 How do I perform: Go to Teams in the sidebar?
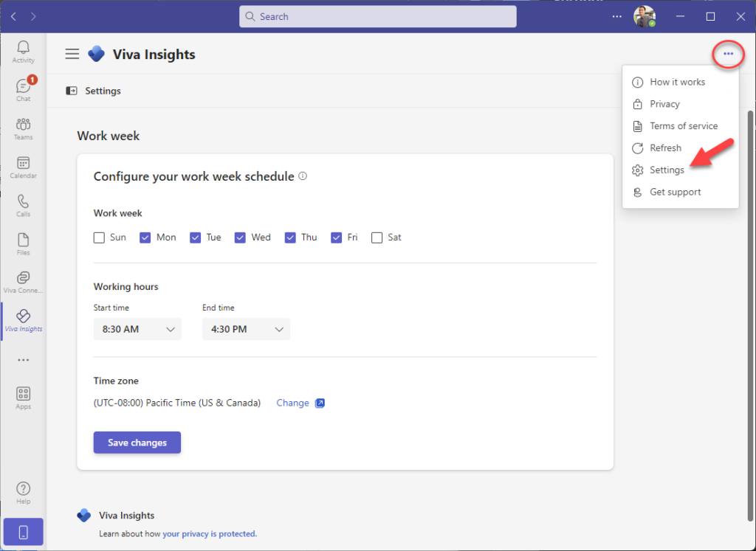tap(23, 128)
